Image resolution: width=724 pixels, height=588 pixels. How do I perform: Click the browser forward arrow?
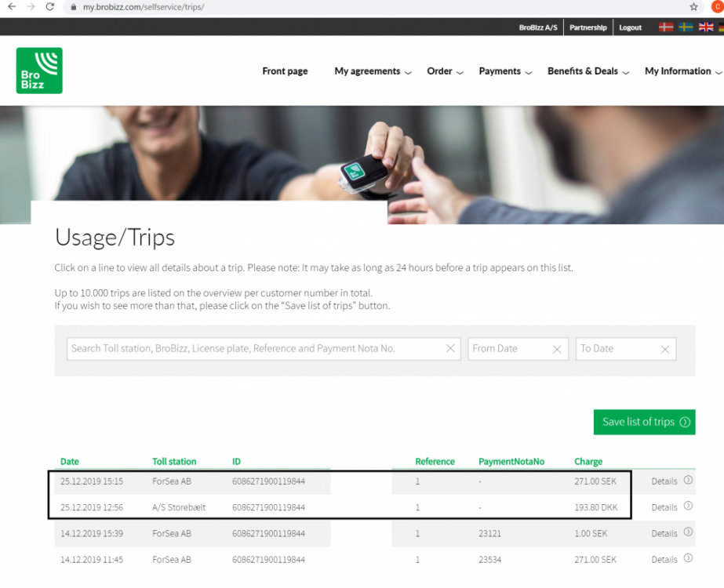31,7
